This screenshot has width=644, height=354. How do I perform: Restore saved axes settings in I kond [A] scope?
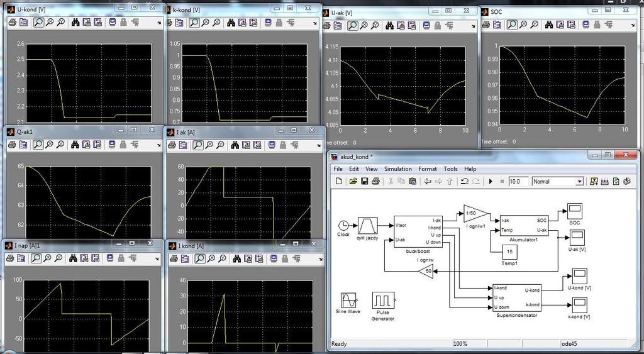(258, 258)
